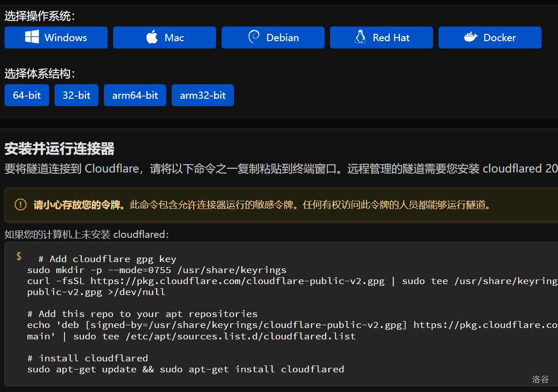
Task: Pick the Red Hat penguin icon
Action: (x=360, y=38)
